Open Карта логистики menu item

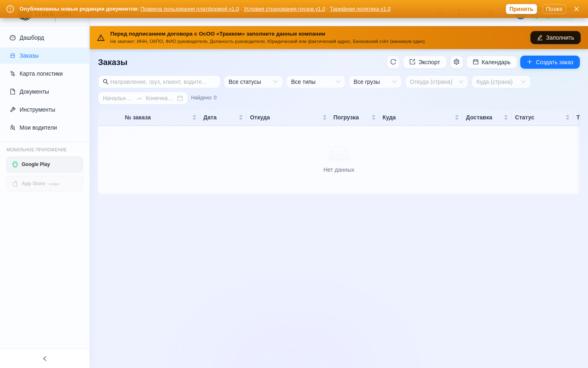[45, 74]
